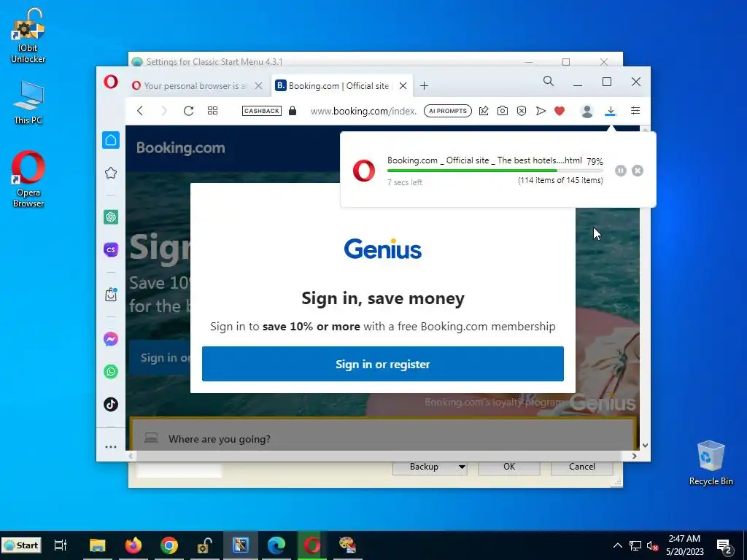Click OK in Classic Start Menu settings
This screenshot has height=560, width=747.
click(x=508, y=467)
